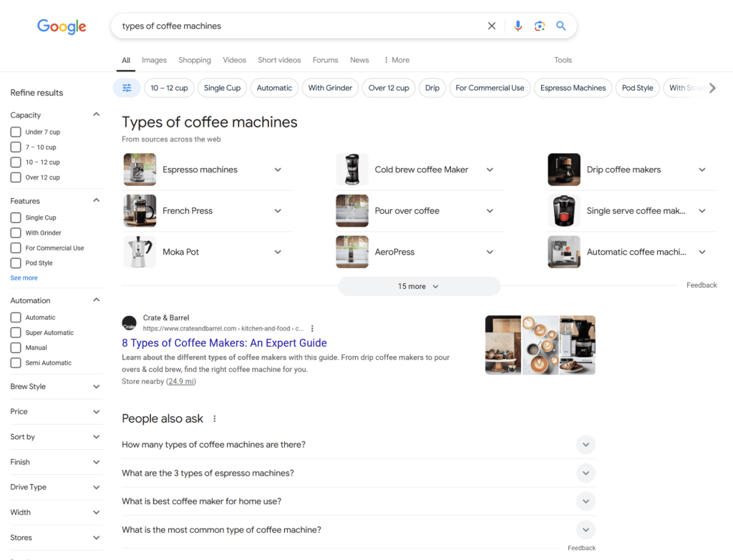Screen dimensions: 733x560
Task: Click the magnifier icon to search
Action: point(561,25)
